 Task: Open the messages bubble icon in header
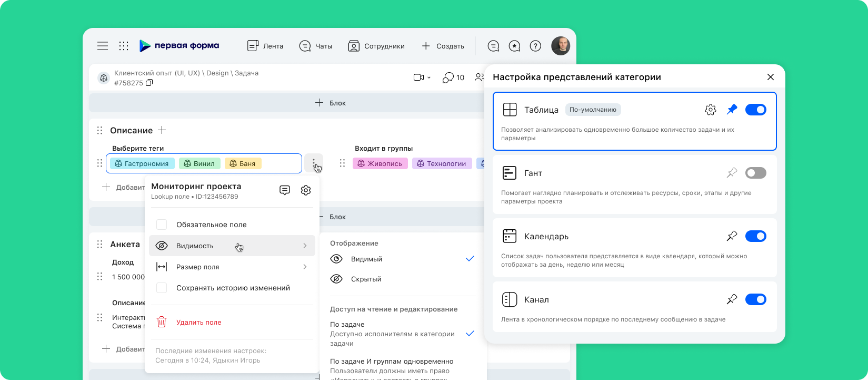click(x=493, y=46)
